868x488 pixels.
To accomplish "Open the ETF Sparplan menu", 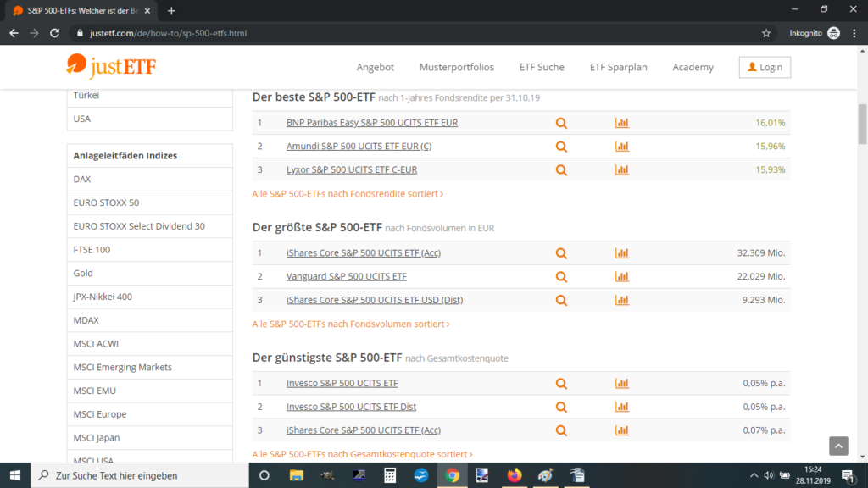I will click(x=618, y=67).
